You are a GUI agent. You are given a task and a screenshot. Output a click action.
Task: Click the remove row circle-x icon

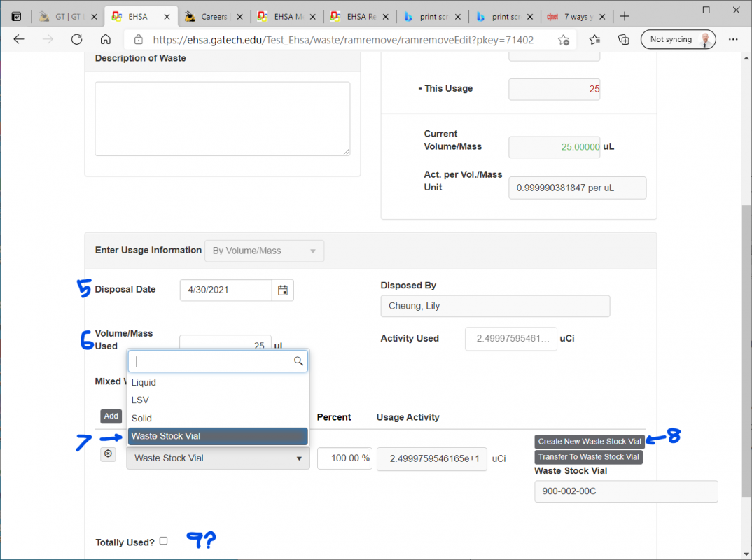[108, 454]
